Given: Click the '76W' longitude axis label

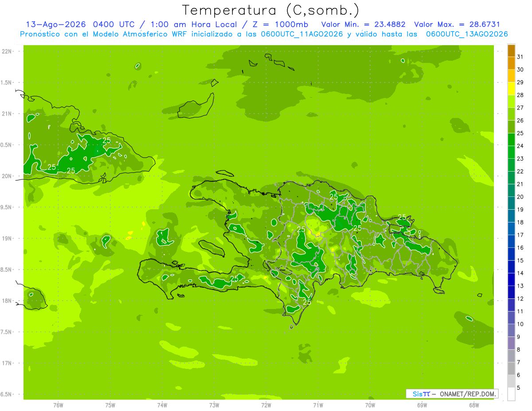Looking at the screenshot, I should point(58,405).
